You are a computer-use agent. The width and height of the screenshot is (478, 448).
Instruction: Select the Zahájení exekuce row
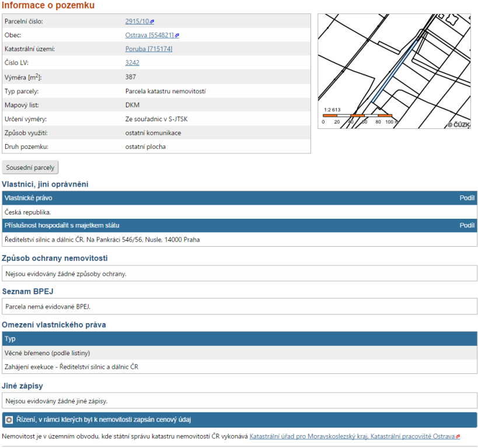coord(71,367)
